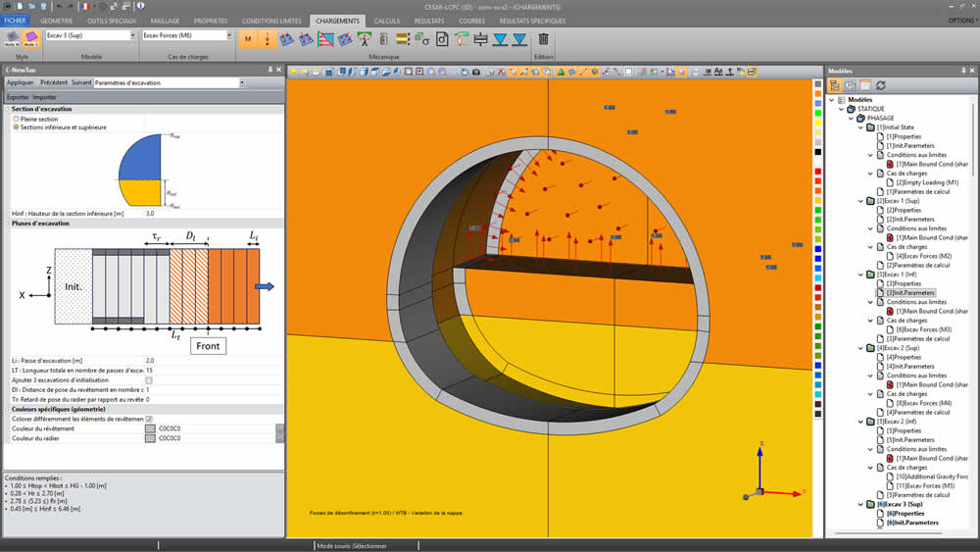Click the red downward point force icon
Screen dimensions: 980x552
[x=267, y=39]
